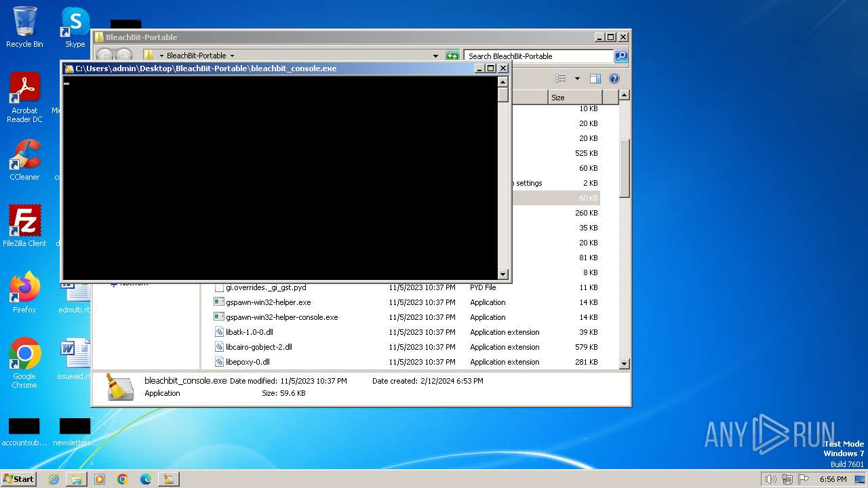Toggle the Explorer preview pane
This screenshot has width=868, height=488.
click(x=595, y=79)
